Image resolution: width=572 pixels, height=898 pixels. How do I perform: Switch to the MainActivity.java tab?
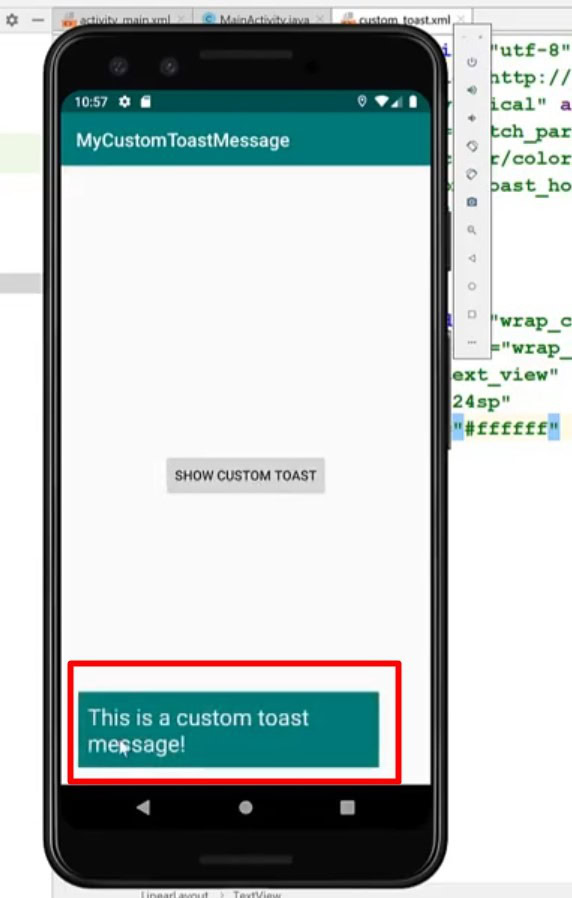tap(264, 20)
